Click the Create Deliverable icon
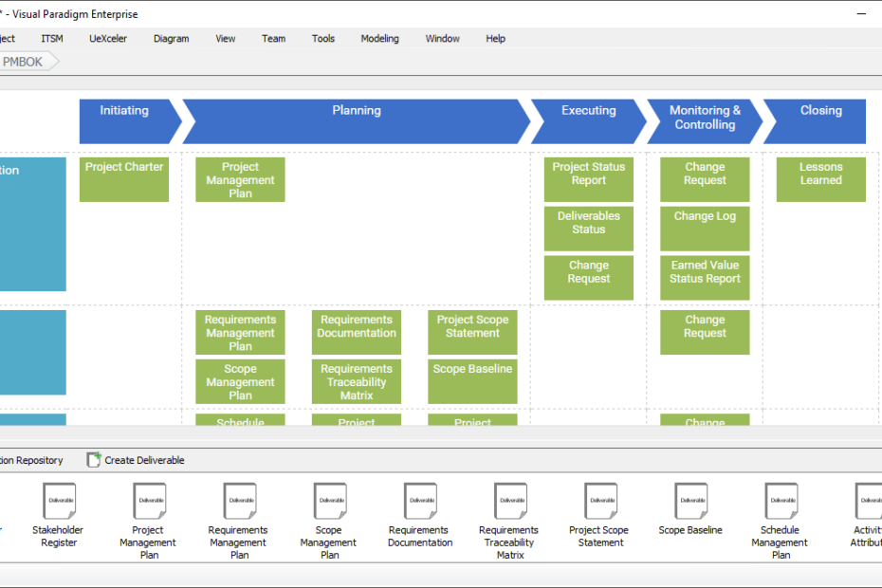Screen dimensions: 882x588 click(93, 459)
